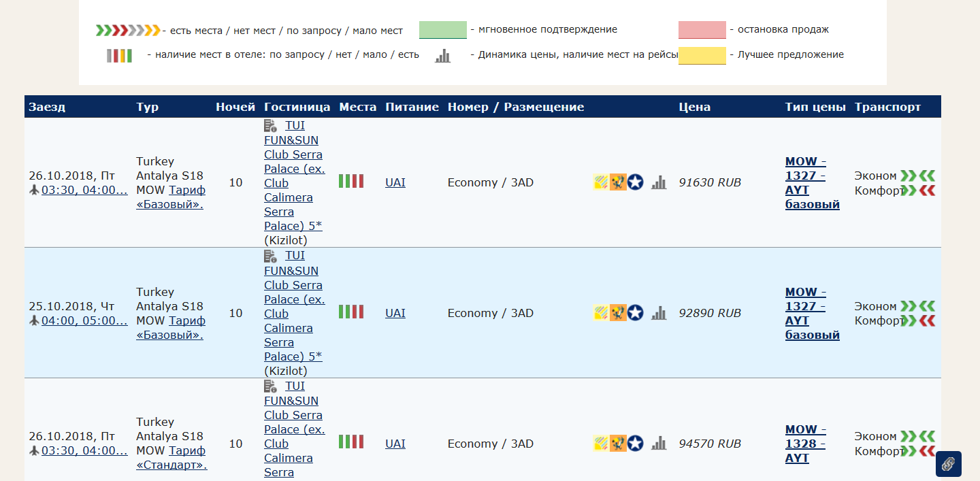Image resolution: width=980 pixels, height=481 pixels.
Task: Click airplane icon next to 26.10.2018 first row
Action: 34,190
